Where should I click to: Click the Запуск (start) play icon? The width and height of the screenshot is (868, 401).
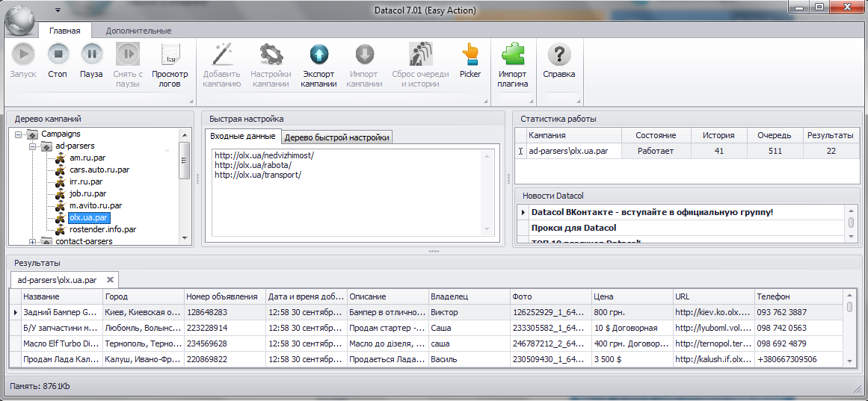(x=22, y=55)
